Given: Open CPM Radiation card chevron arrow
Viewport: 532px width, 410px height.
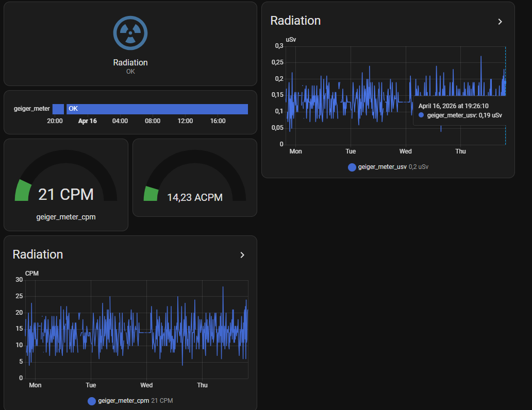Looking at the screenshot, I should click(242, 255).
